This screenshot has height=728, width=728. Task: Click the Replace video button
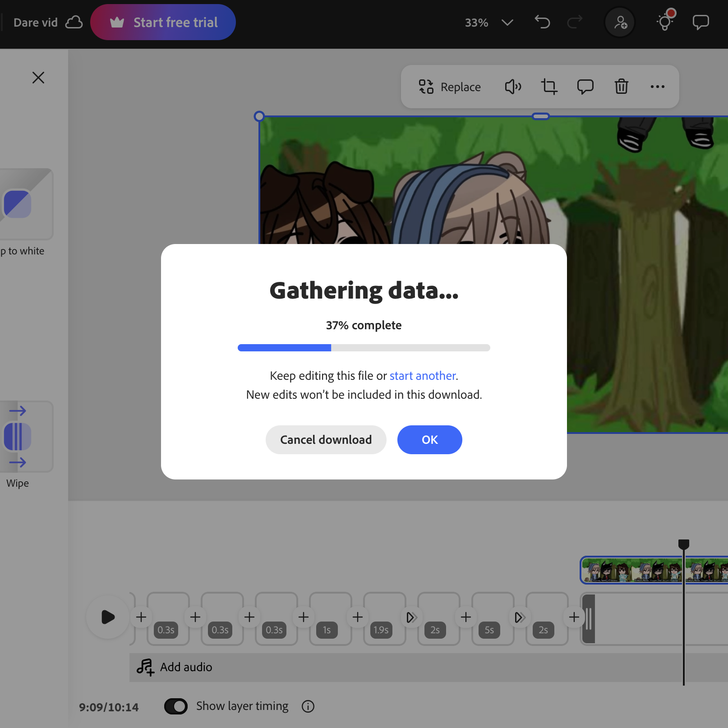click(x=450, y=87)
